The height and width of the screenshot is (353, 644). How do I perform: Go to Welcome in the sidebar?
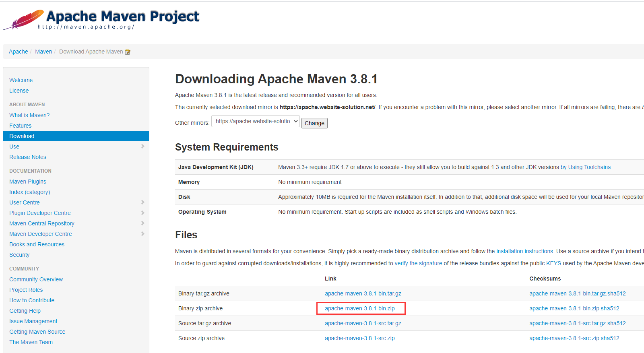pyautogui.click(x=21, y=80)
